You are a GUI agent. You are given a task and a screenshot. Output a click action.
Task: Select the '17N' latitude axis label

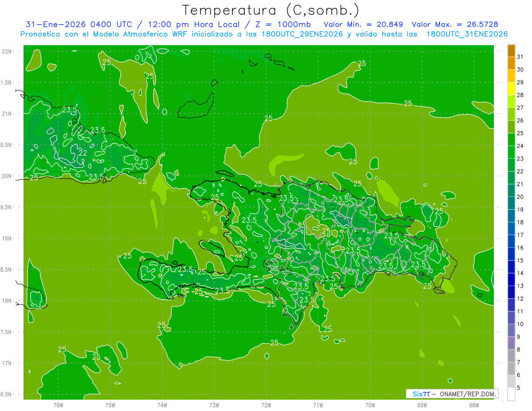click(7, 364)
